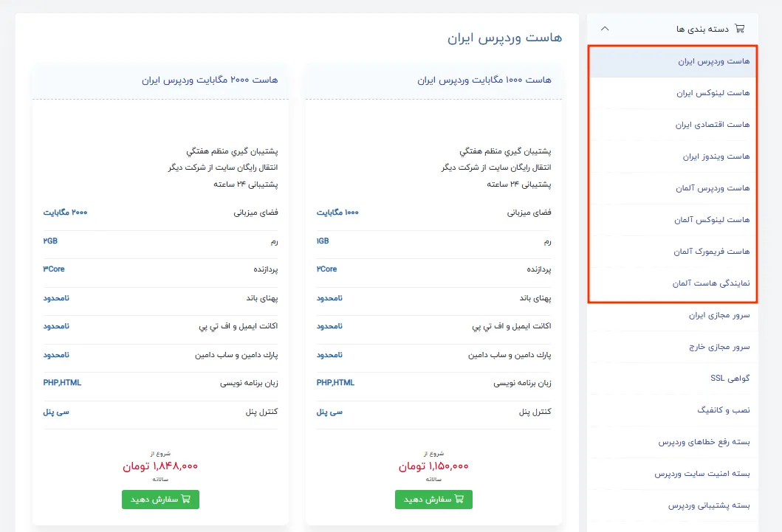Image resolution: width=782 pixels, height=532 pixels.
Task: Click the ۲۰۰۰ مگابایت disk space value
Action: coord(65,213)
